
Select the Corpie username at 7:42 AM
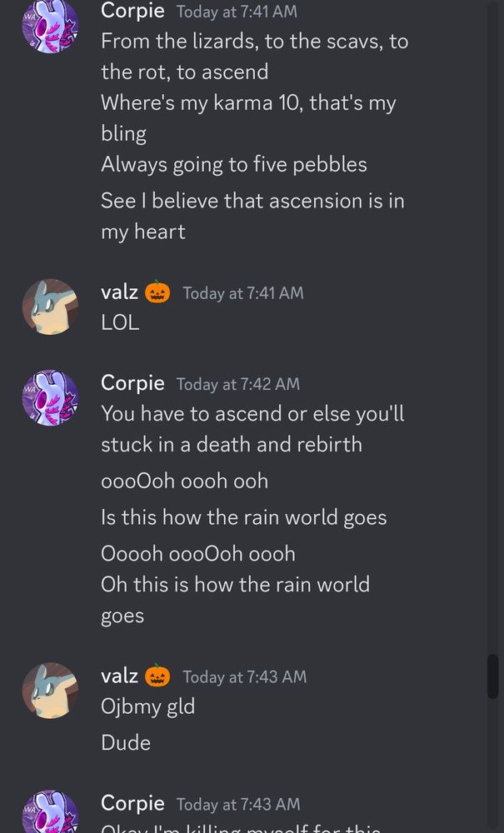click(132, 383)
